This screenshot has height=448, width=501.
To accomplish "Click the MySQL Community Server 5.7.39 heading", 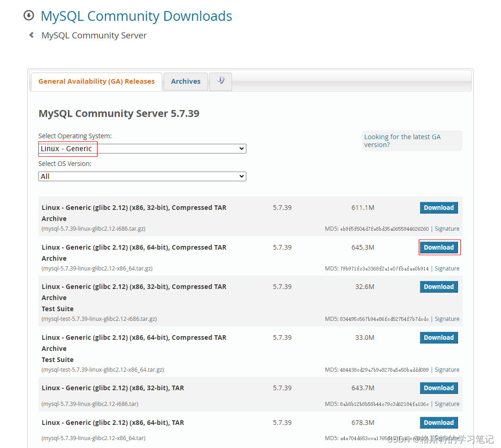I will tap(119, 113).
